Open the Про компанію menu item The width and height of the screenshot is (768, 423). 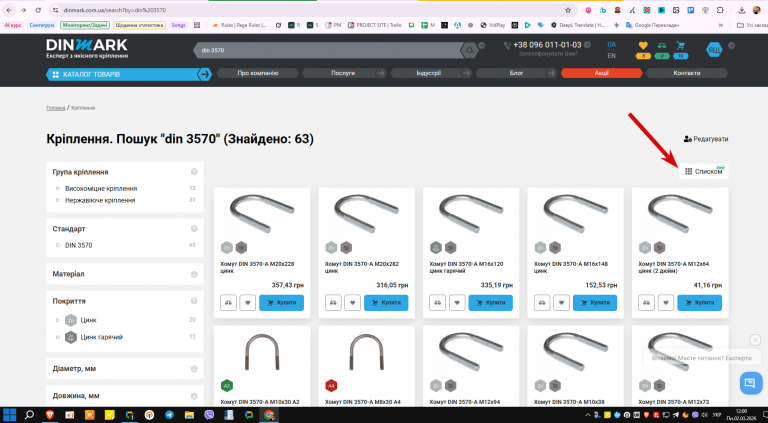pos(258,73)
